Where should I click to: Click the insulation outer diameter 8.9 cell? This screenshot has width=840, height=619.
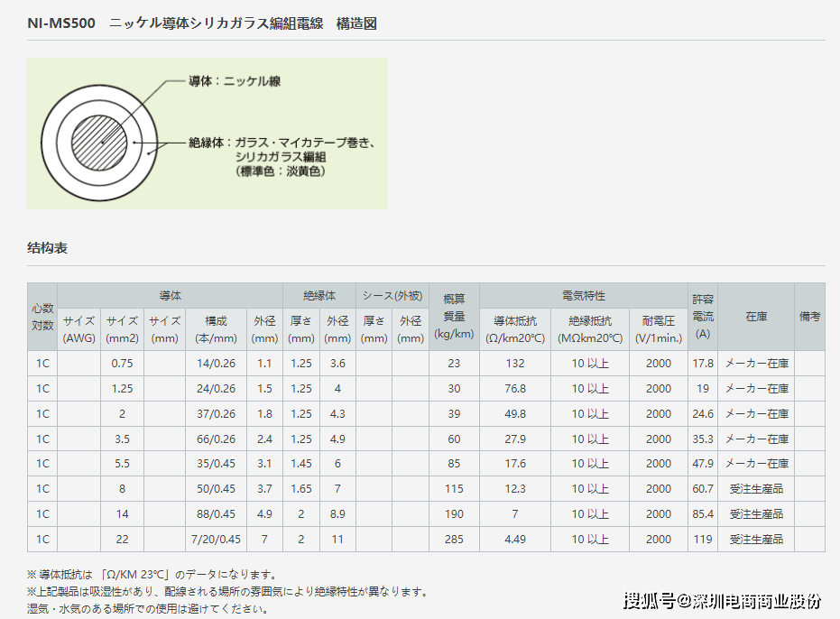[x=337, y=514]
